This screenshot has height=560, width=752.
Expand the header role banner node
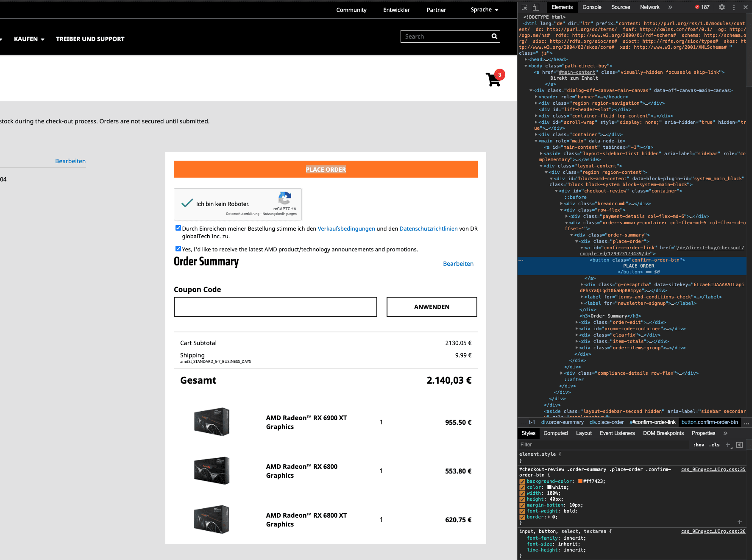coord(536,97)
